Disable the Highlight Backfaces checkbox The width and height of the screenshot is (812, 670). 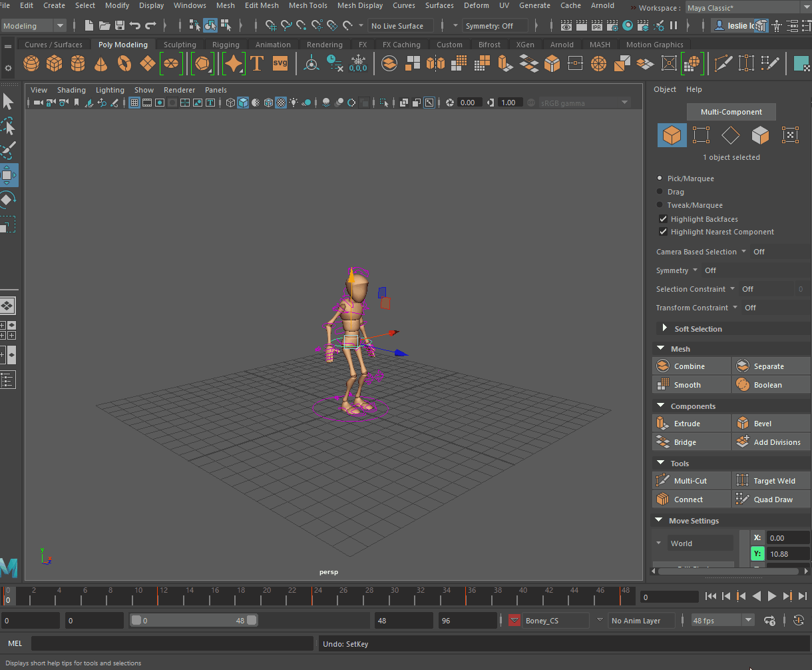(663, 218)
